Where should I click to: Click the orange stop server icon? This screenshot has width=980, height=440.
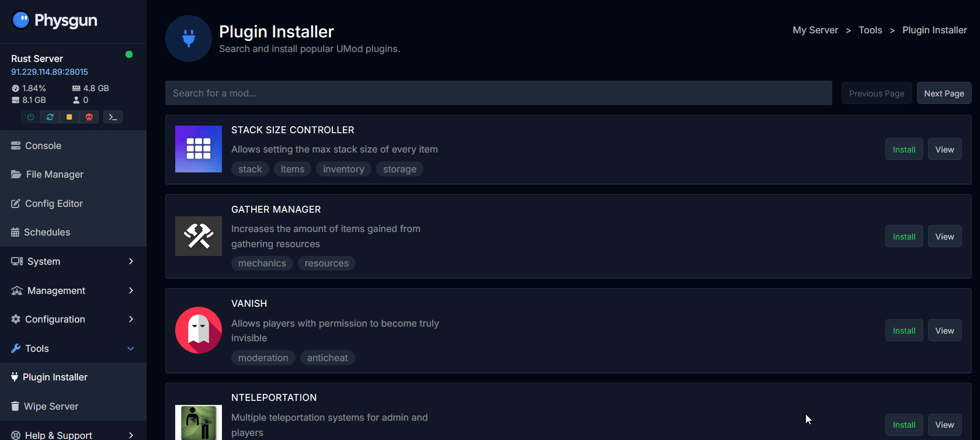point(69,117)
